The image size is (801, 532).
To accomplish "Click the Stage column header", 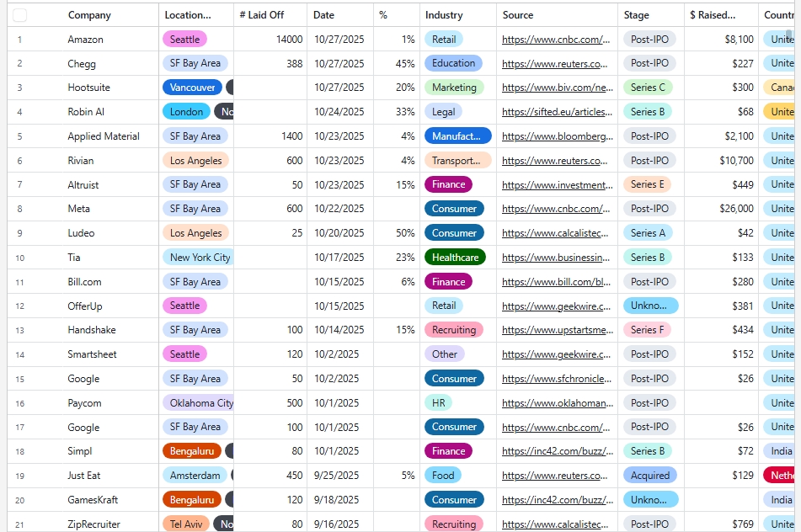I will tap(636, 15).
